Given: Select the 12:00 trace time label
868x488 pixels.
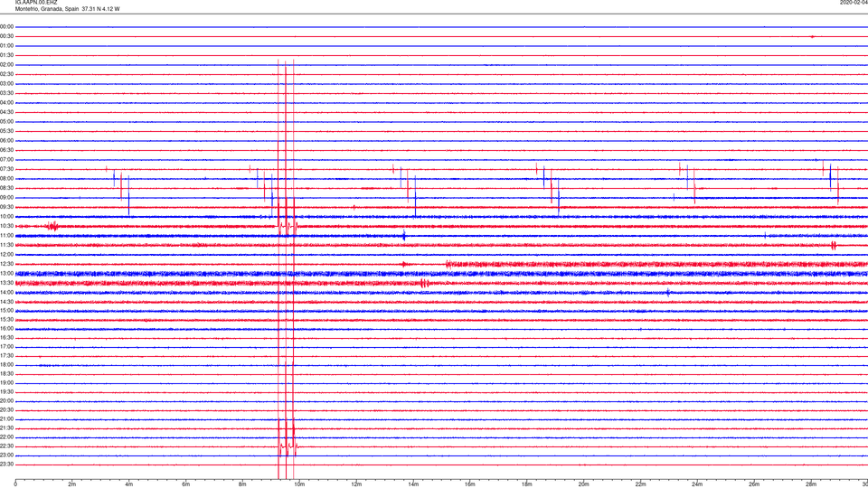Looking at the screenshot, I should (7, 255).
